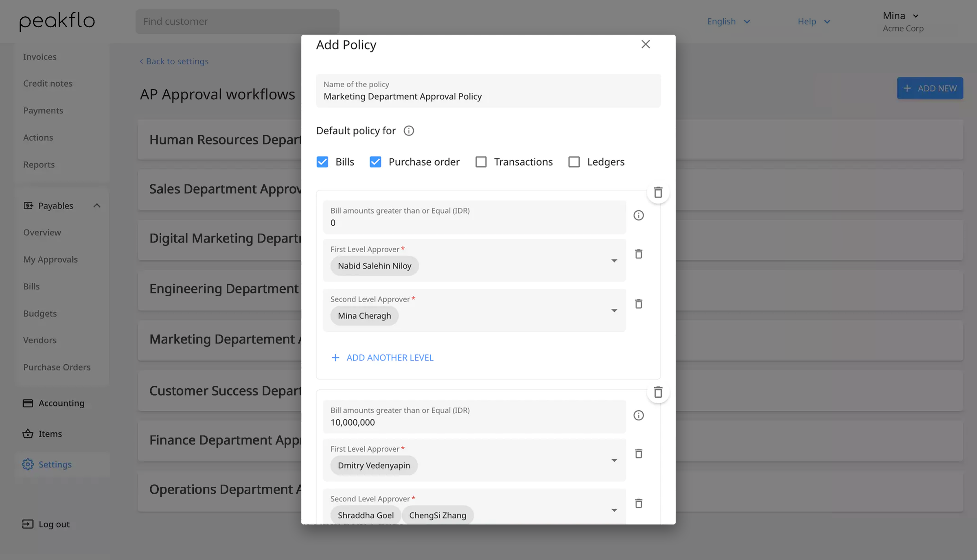This screenshot has height=560, width=977.
Task: Click ADD ANOTHER LEVEL link
Action: [382, 358]
